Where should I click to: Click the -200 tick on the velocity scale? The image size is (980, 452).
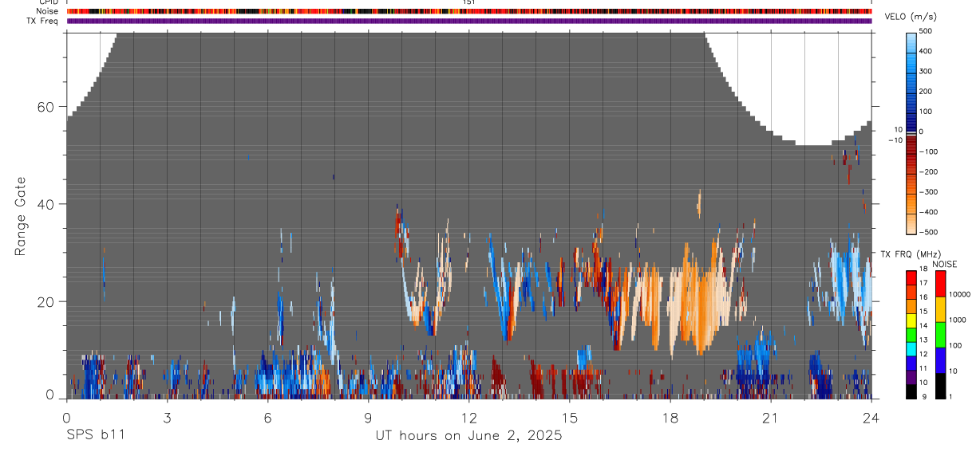pyautogui.click(x=930, y=172)
